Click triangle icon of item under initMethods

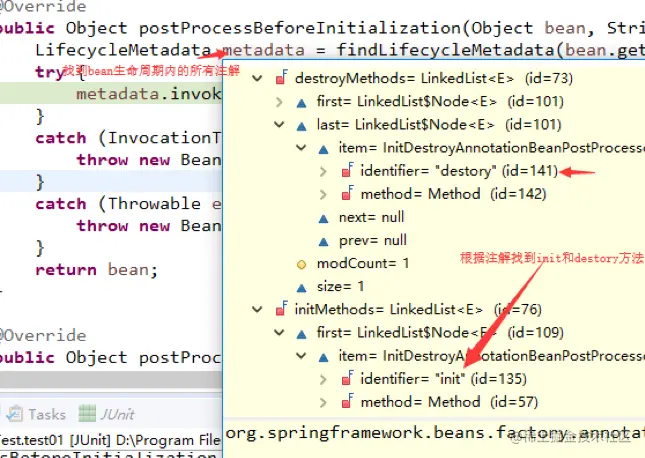coord(324,357)
